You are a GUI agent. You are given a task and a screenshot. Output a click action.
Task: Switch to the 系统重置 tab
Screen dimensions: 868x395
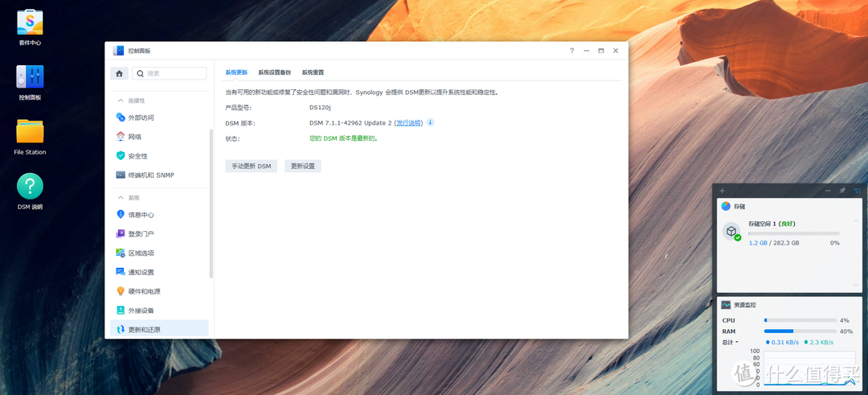click(313, 72)
